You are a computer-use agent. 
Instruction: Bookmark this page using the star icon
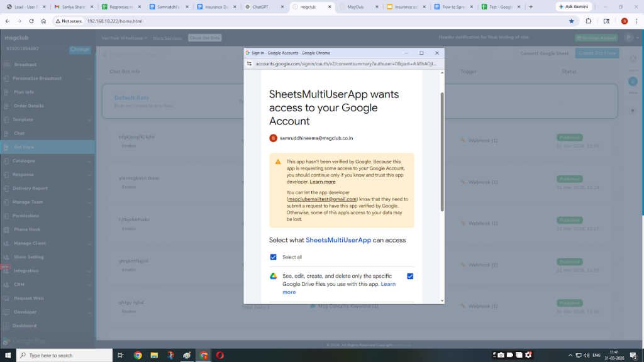pyautogui.click(x=571, y=21)
